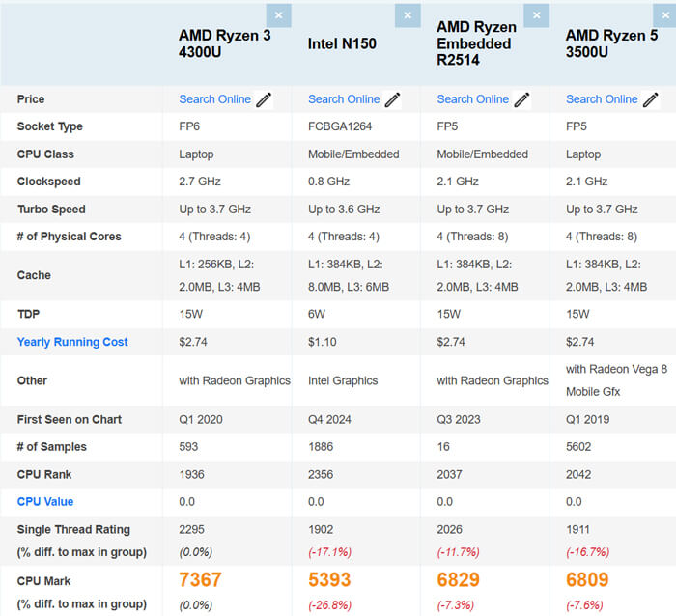The image size is (676, 616).
Task: Click CPU Rank 2042
Action: [x=578, y=475]
